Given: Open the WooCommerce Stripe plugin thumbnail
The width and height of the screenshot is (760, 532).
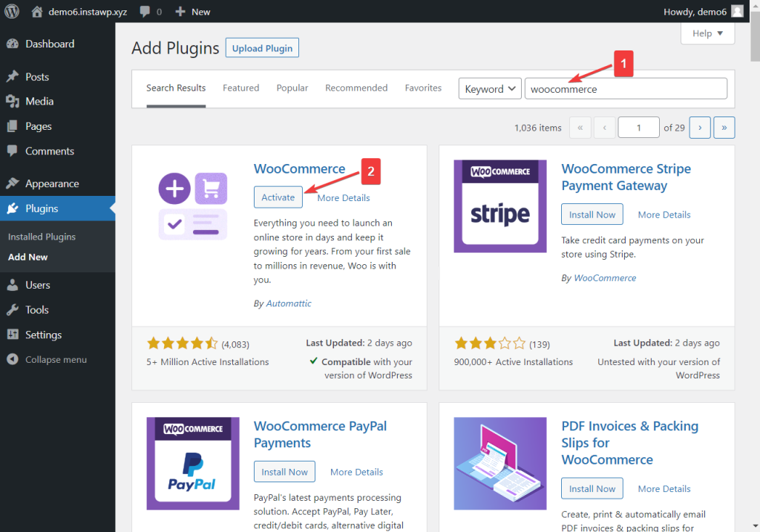Looking at the screenshot, I should tap(500, 206).
